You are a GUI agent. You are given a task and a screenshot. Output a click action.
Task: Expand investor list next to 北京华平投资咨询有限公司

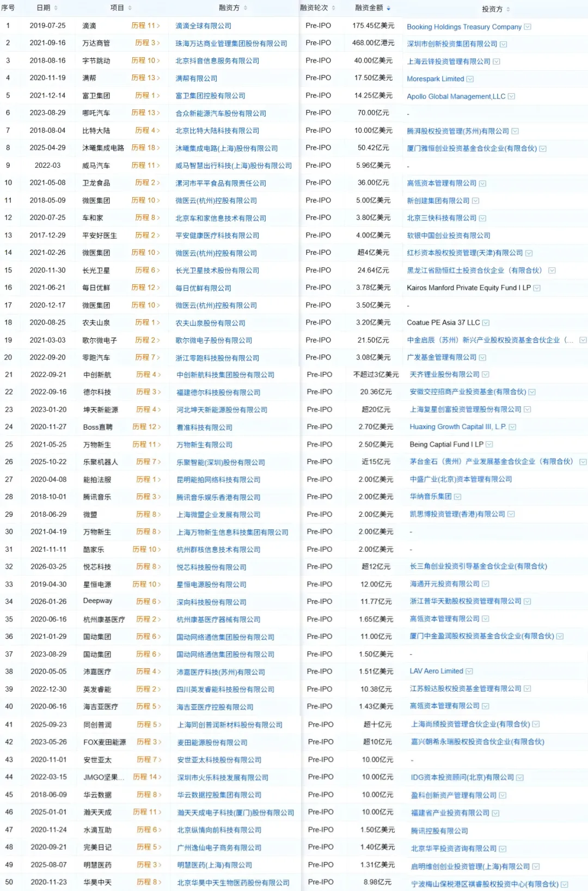coord(503,849)
